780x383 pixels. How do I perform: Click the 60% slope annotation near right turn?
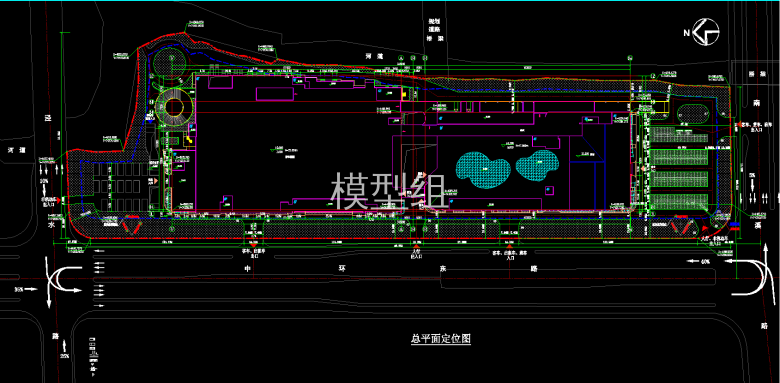(702, 261)
